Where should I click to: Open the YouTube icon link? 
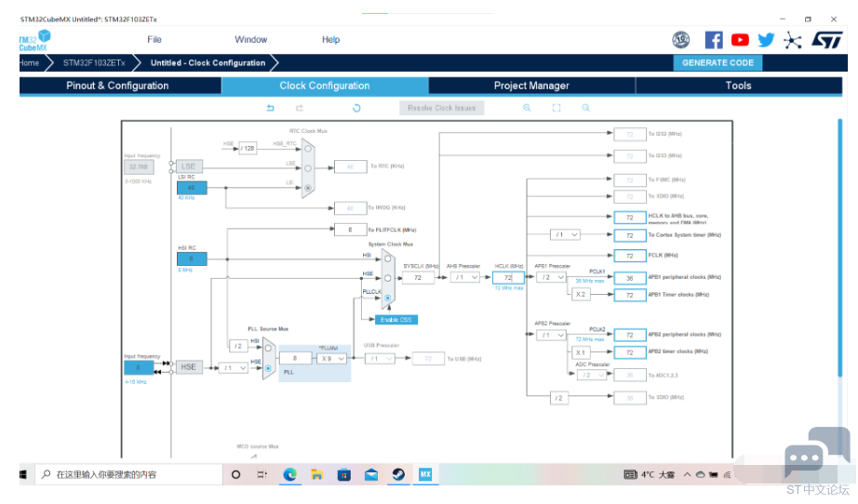tap(740, 40)
